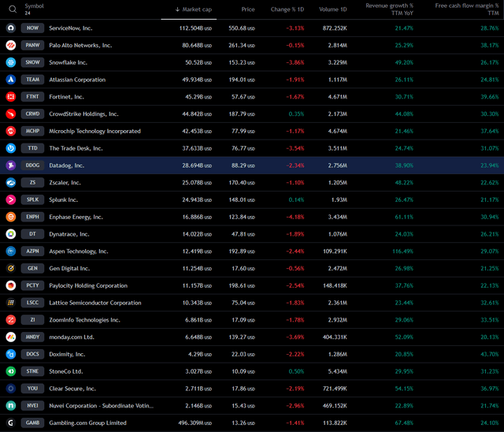Click the Atlassian Corporation logo icon
Image resolution: width=504 pixels, height=432 pixels.
click(x=11, y=80)
